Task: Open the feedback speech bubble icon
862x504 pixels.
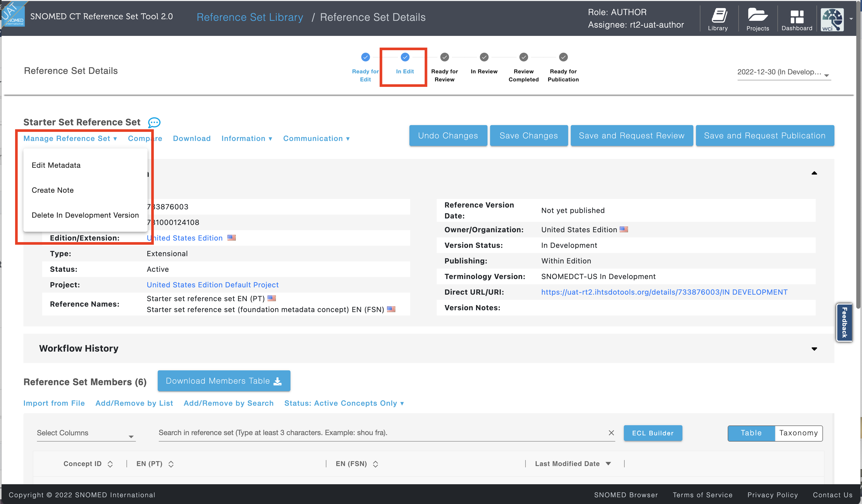Action: 154,122
